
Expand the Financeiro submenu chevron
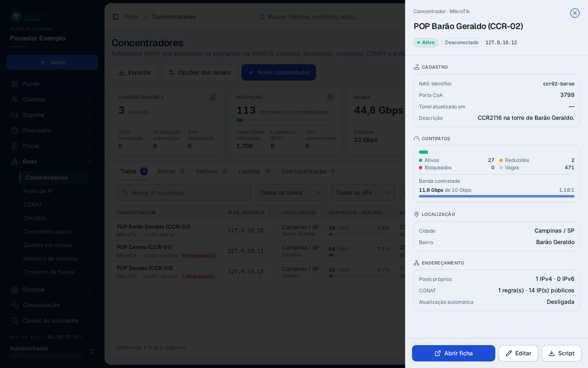click(90, 130)
